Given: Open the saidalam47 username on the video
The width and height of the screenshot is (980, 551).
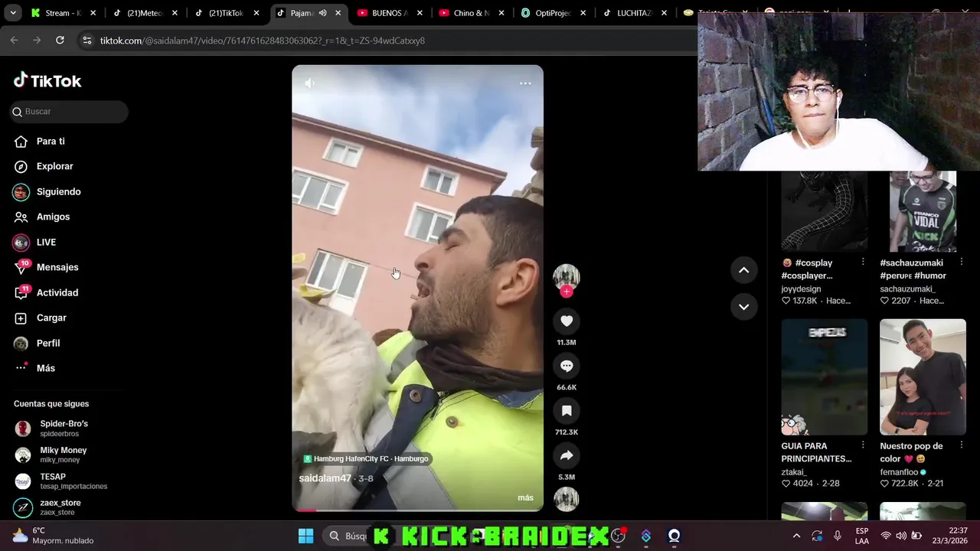Looking at the screenshot, I should pyautogui.click(x=325, y=478).
